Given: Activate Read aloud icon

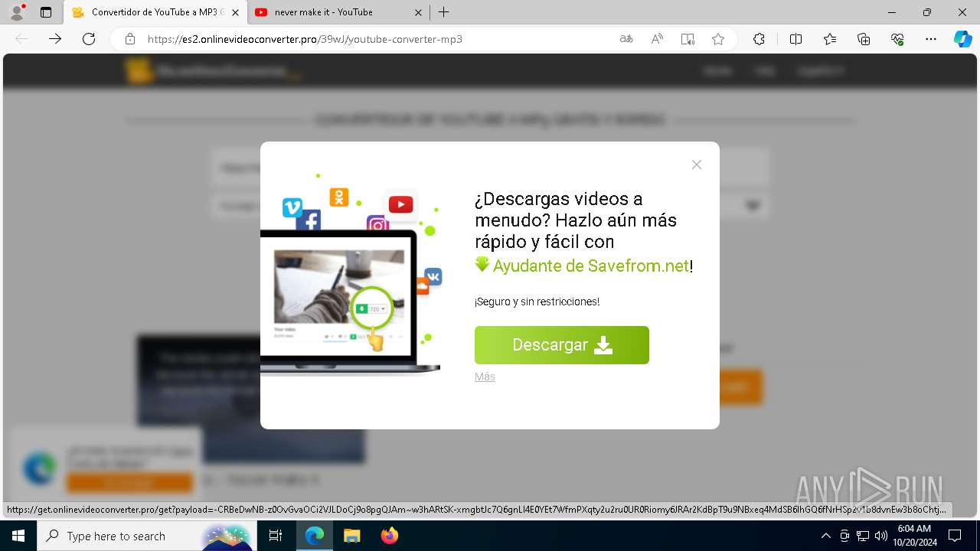Looking at the screenshot, I should [657, 39].
